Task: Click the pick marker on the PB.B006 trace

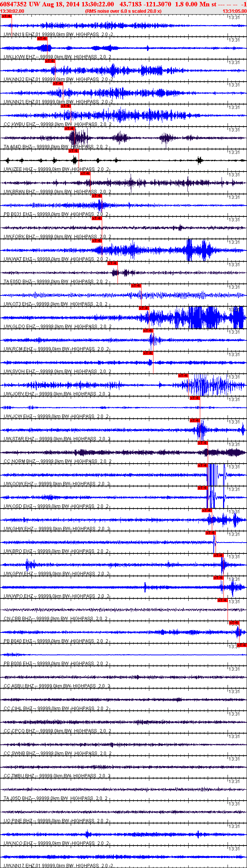Action: [242, 645]
